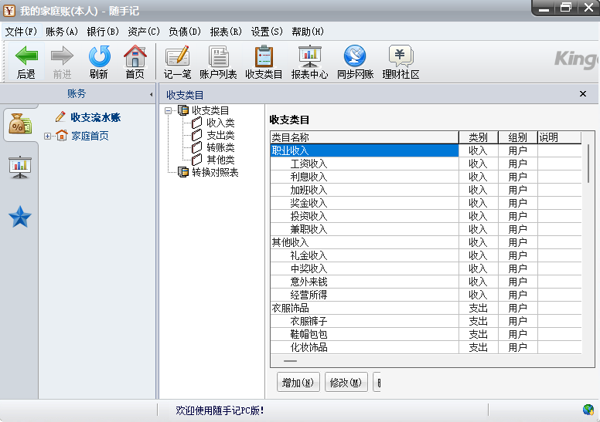Open 报表中心 report center icon
600x422 pixels.
[x=310, y=56]
